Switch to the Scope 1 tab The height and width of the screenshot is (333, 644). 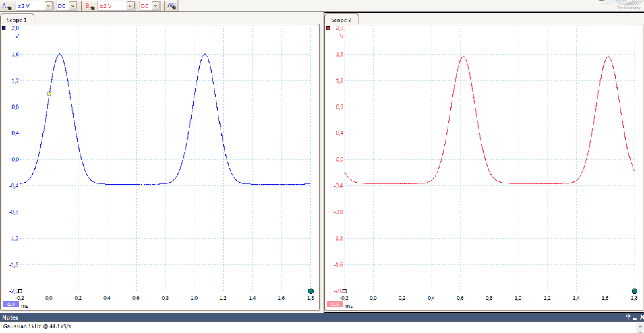(17, 20)
